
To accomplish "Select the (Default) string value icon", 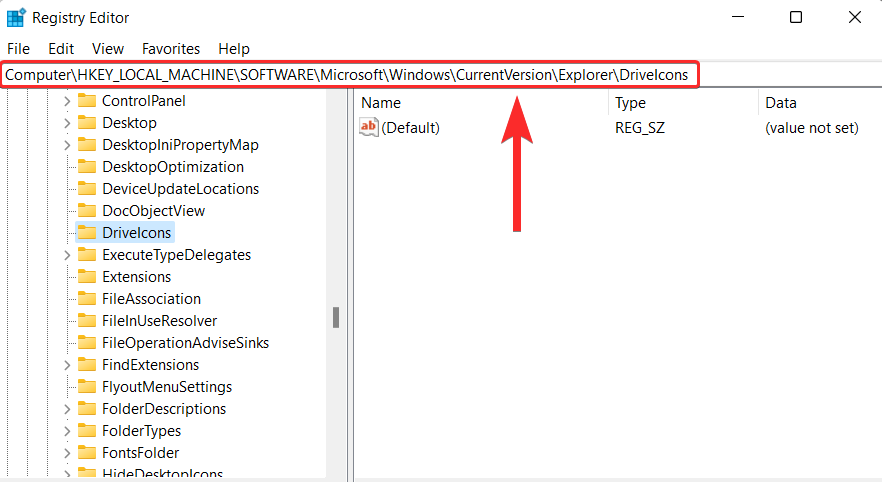I will pos(368,127).
